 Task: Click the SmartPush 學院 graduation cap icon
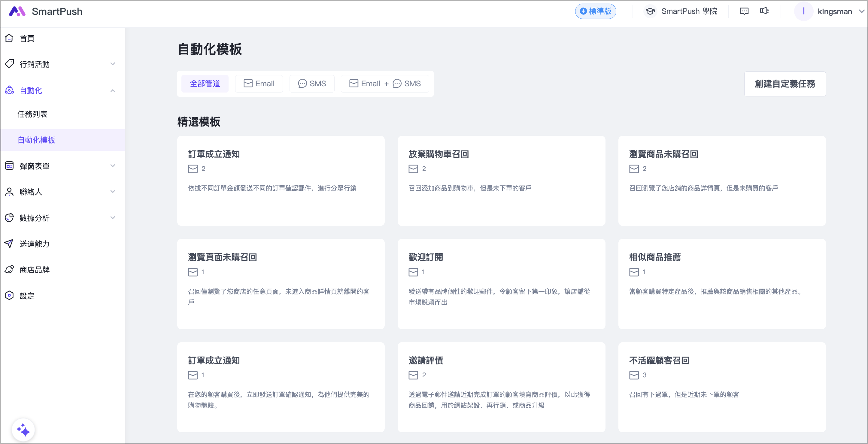click(650, 11)
